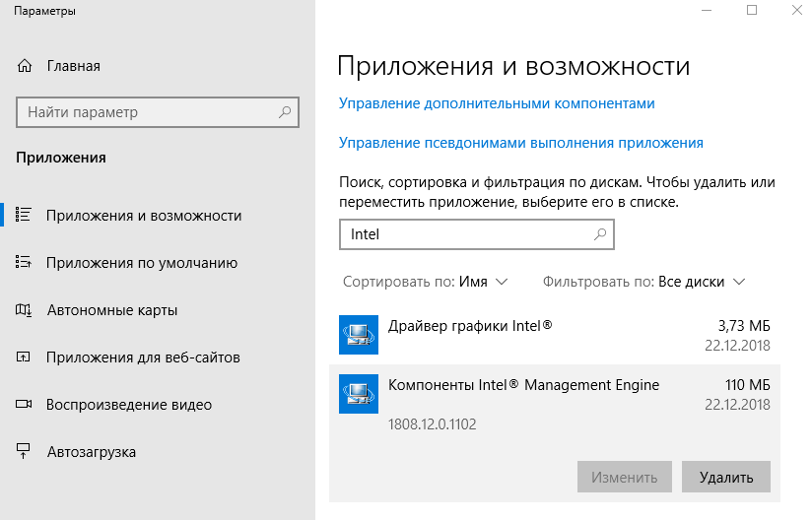The width and height of the screenshot is (812, 520).
Task: Open Управление псевдонимами выполнения приложения link
Action: pyautogui.click(x=521, y=143)
